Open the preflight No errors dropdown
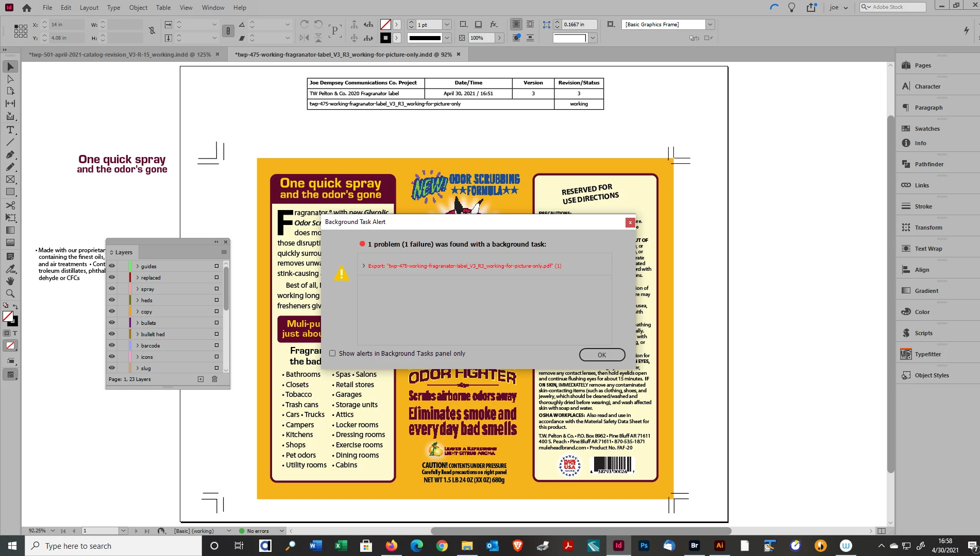This screenshot has width=980, height=556. (281, 531)
